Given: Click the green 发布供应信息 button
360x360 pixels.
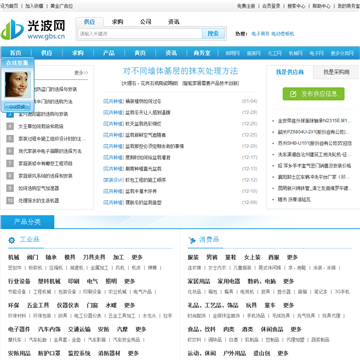Looking at the screenshot, I should tap(313, 94).
